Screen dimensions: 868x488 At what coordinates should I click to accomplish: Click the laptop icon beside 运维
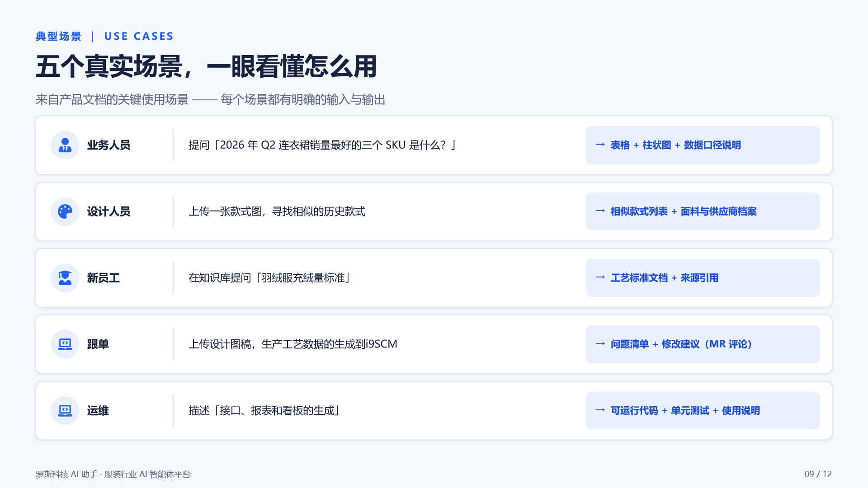(x=65, y=411)
